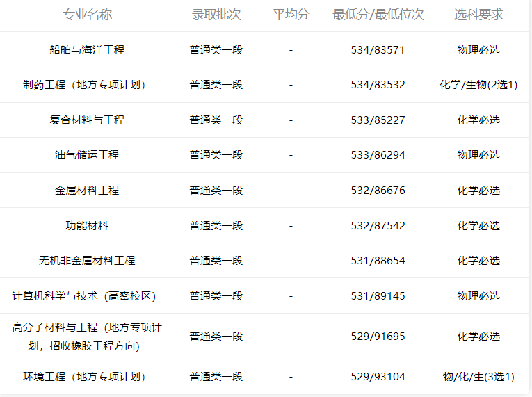The image size is (532, 397).
Task: Click 化学必选 in 功能材料 row
Action: click(478, 226)
